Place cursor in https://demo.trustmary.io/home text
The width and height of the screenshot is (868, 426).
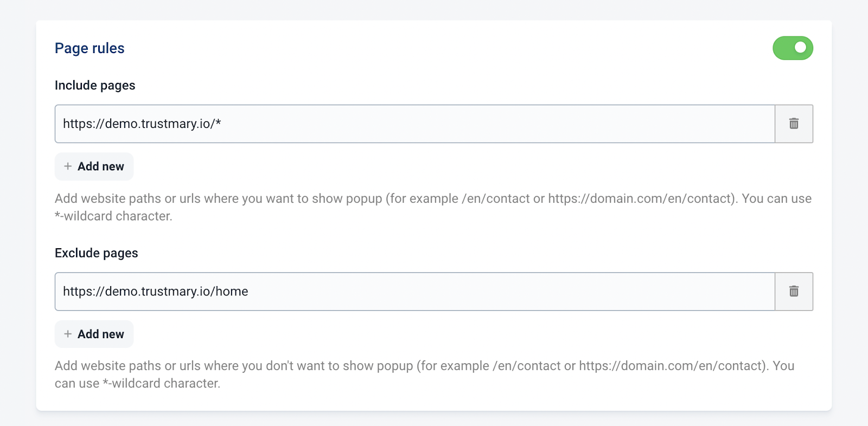click(155, 292)
